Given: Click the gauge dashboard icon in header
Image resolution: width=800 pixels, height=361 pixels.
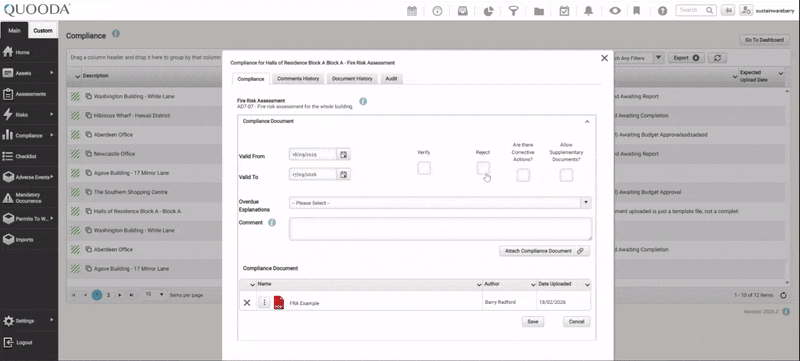Looking at the screenshot, I should [437, 11].
